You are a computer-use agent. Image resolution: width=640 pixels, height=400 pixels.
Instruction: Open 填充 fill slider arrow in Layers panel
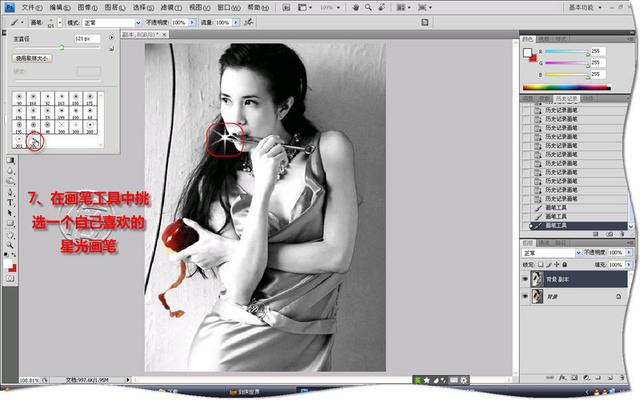pos(629,264)
